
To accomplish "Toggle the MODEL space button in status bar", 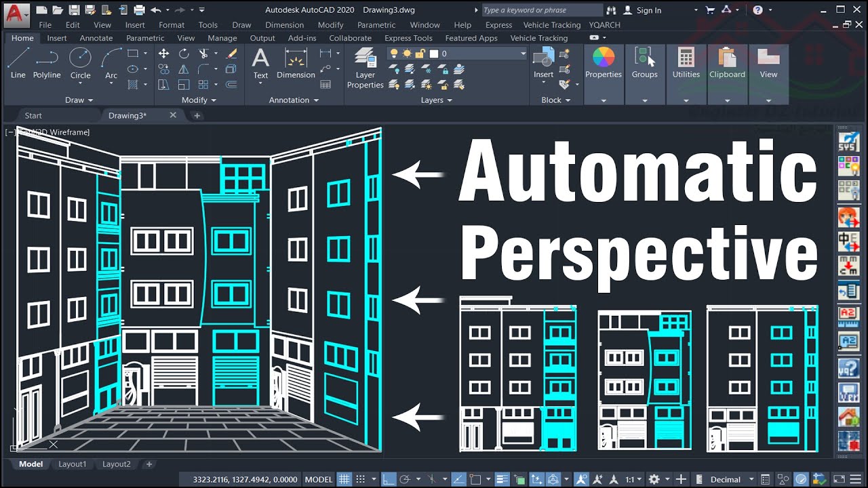I will tap(319, 479).
